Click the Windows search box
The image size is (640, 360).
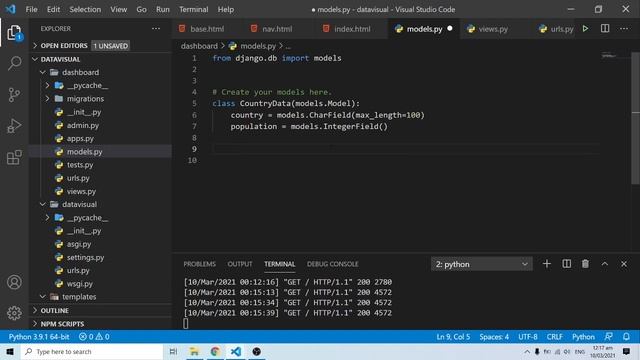[x=92, y=351]
